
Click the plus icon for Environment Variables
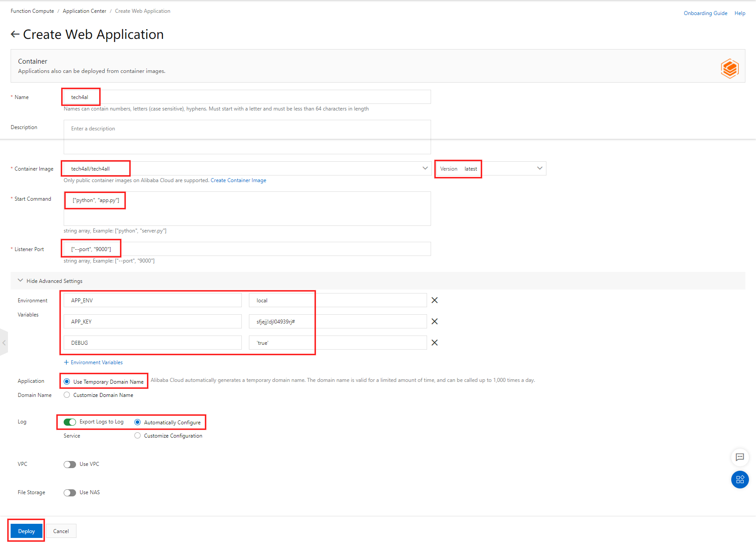point(66,362)
